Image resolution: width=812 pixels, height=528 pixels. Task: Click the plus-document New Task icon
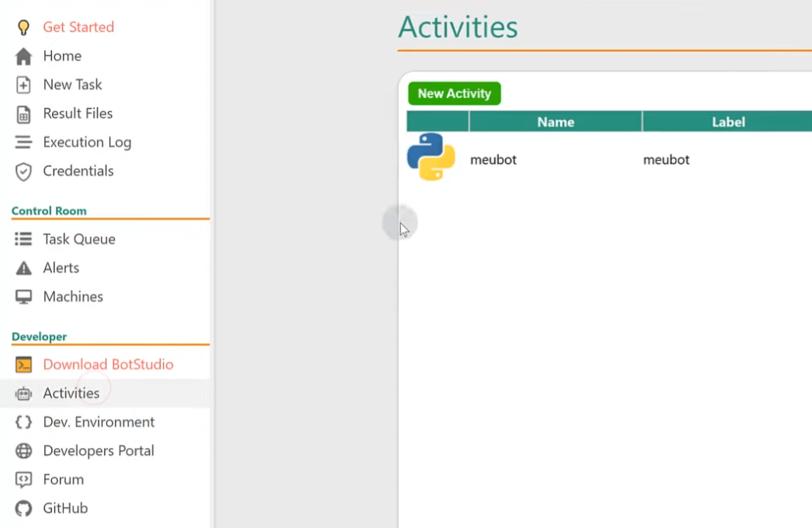point(23,85)
